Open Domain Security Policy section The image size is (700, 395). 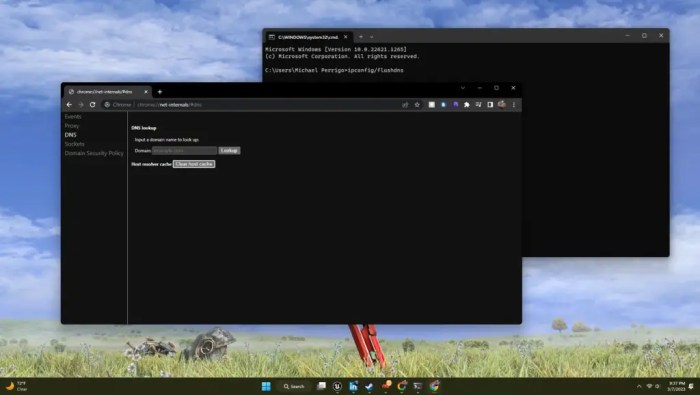click(x=94, y=153)
